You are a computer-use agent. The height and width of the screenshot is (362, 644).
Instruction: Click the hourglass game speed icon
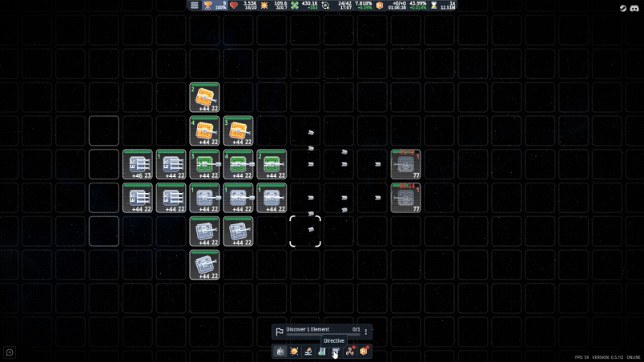(434, 6)
